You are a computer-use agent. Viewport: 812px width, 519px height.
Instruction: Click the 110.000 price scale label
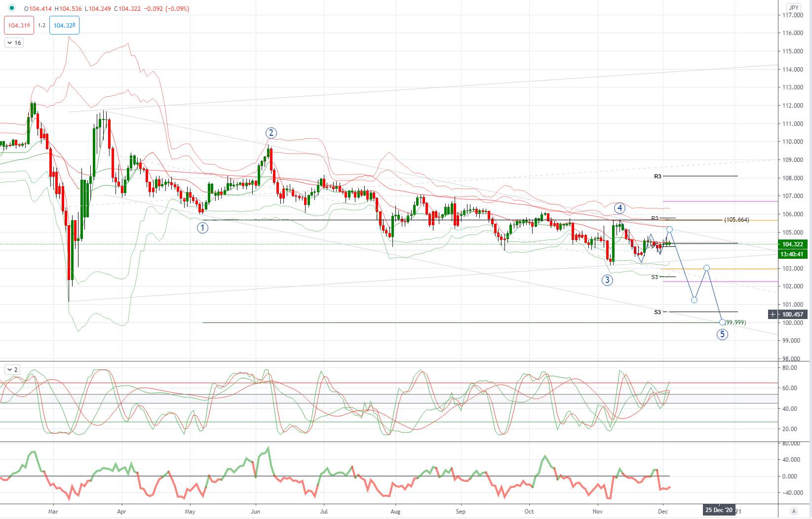click(792, 142)
